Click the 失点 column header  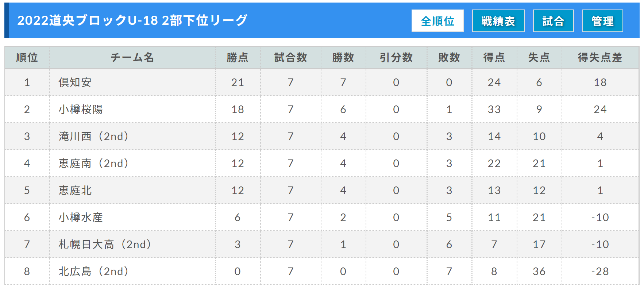pos(539,58)
